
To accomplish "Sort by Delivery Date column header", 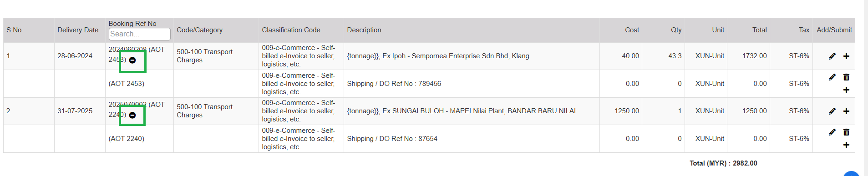I will pos(78,30).
